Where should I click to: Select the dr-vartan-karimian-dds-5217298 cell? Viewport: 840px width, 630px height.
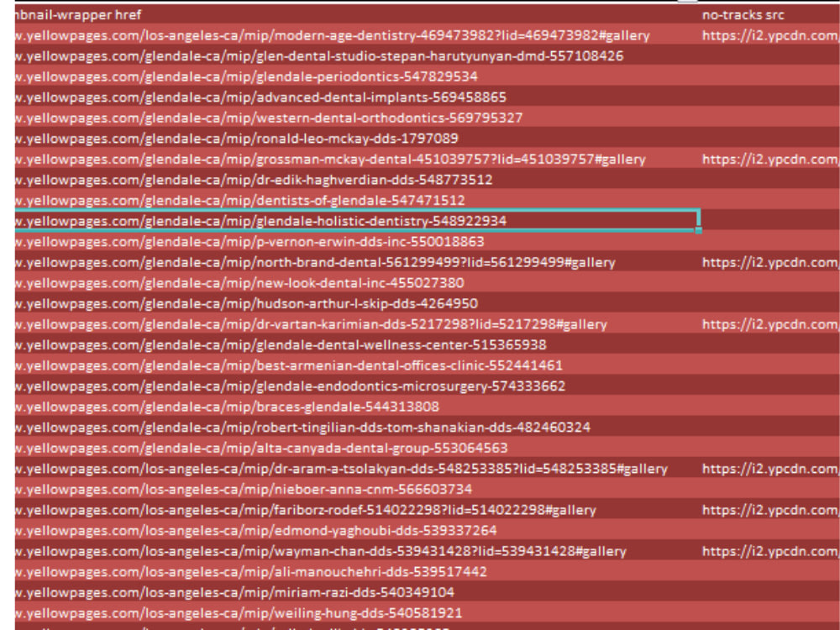357,324
